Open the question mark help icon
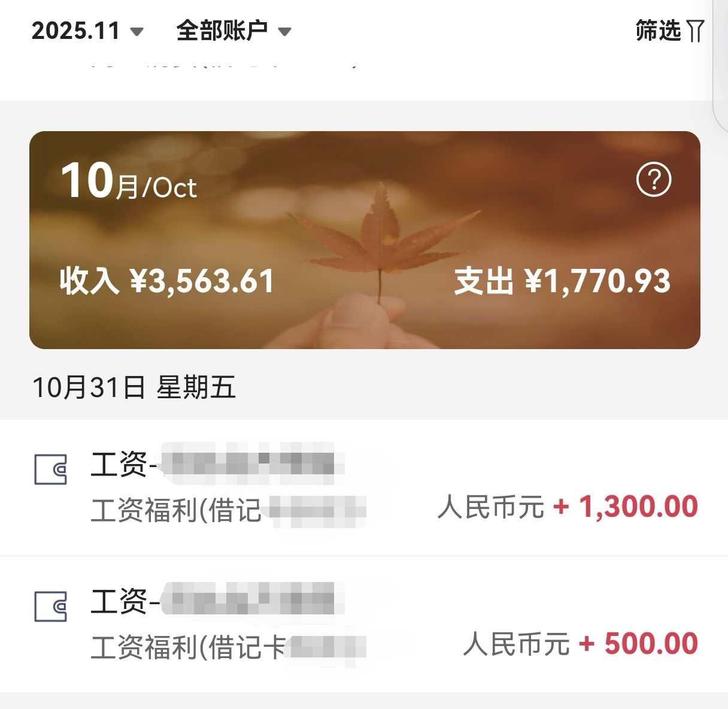 [654, 180]
